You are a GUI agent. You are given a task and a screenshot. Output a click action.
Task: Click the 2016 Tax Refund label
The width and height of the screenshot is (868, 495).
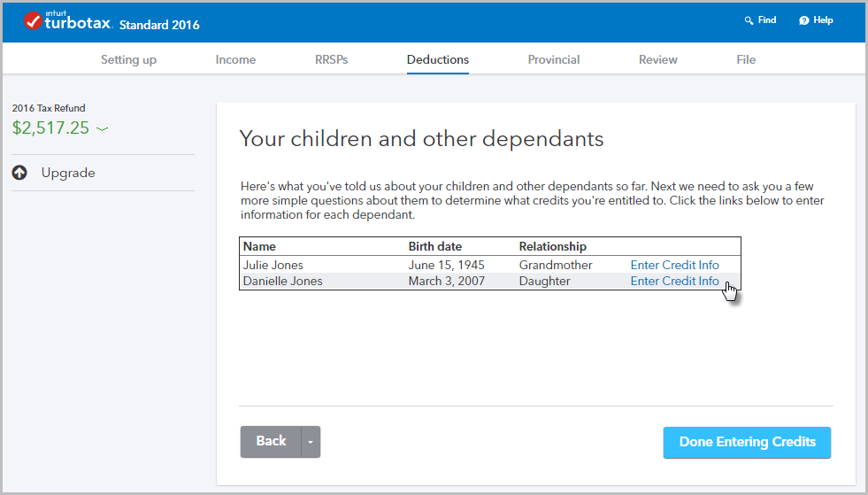49,108
